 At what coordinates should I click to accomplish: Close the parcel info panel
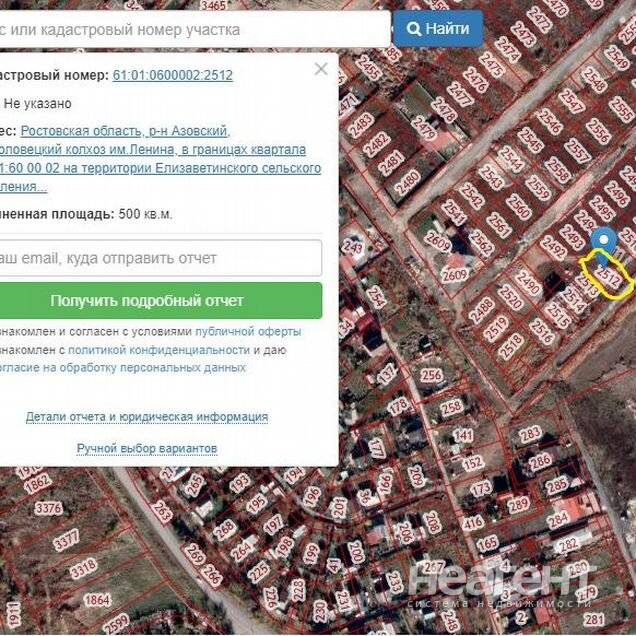(320, 69)
